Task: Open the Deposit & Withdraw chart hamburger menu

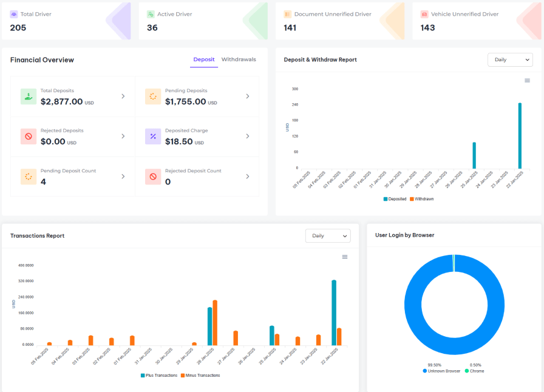Action: [x=527, y=81]
